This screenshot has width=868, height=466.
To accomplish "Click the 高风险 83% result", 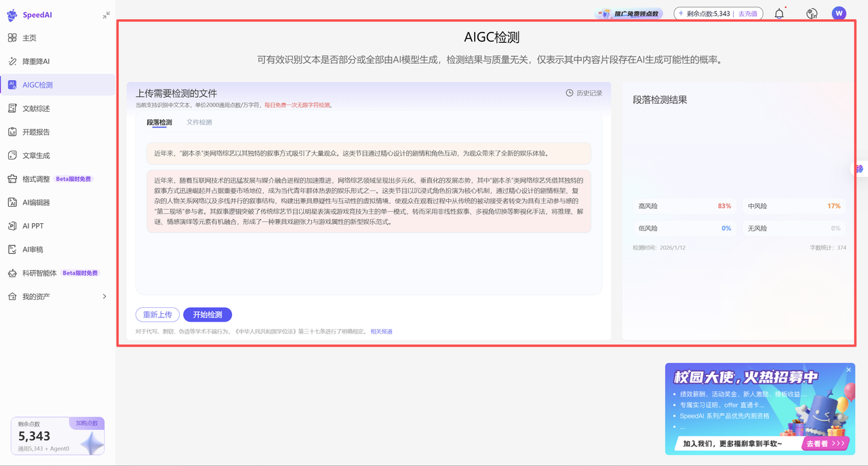I will coord(685,206).
